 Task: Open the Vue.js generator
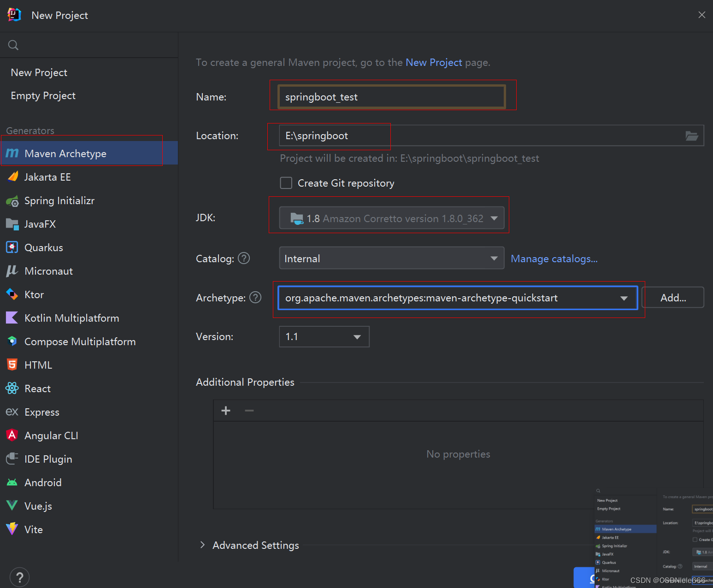38,506
